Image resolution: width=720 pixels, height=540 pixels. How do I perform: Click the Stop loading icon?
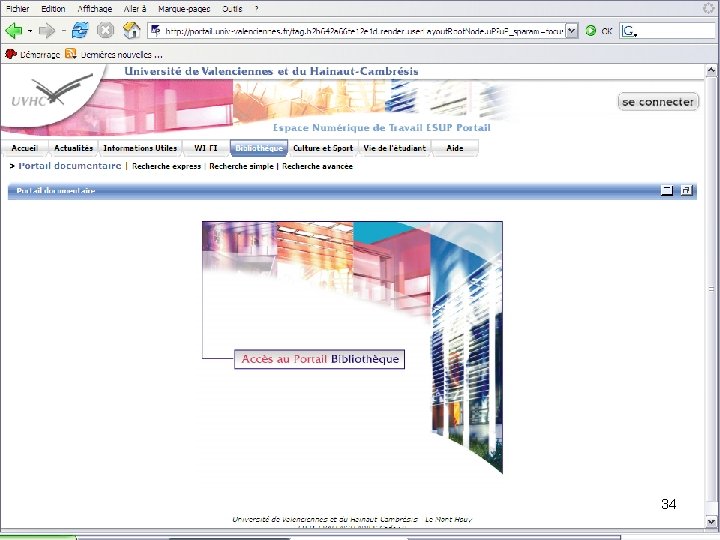point(105,31)
